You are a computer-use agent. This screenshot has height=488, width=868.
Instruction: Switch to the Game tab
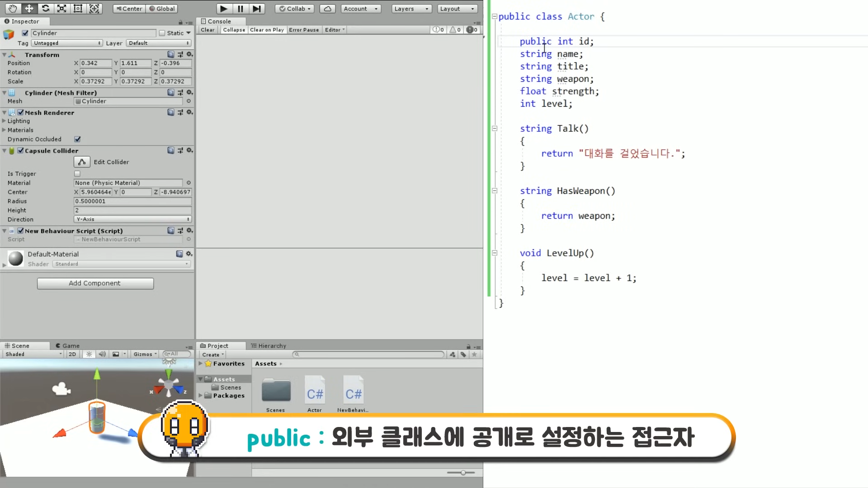click(x=67, y=346)
